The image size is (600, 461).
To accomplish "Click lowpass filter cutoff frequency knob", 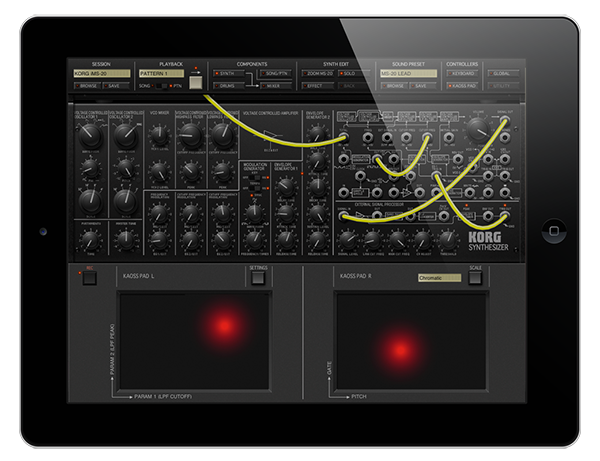I will [222, 135].
